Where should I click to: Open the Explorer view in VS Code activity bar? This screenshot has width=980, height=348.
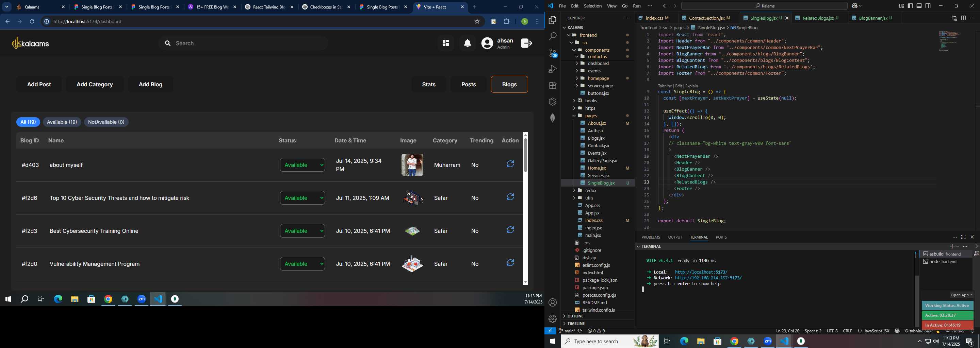552,20
